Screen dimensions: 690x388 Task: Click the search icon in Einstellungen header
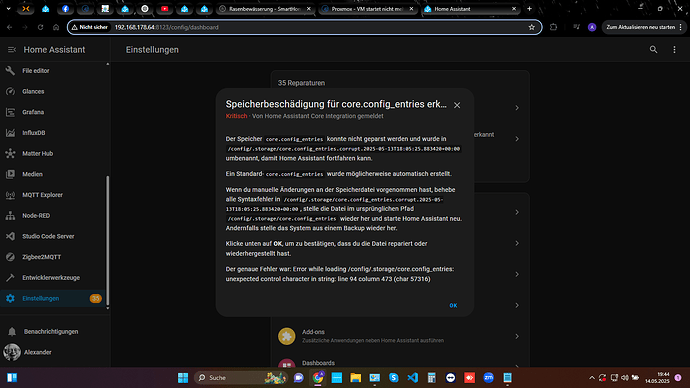[653, 50]
